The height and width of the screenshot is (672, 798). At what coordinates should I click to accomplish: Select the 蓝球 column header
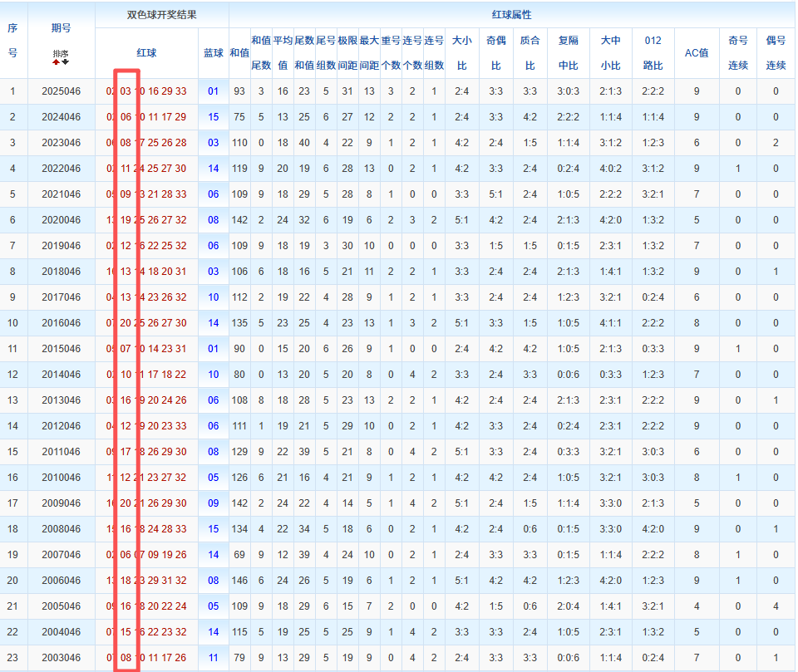coord(214,52)
